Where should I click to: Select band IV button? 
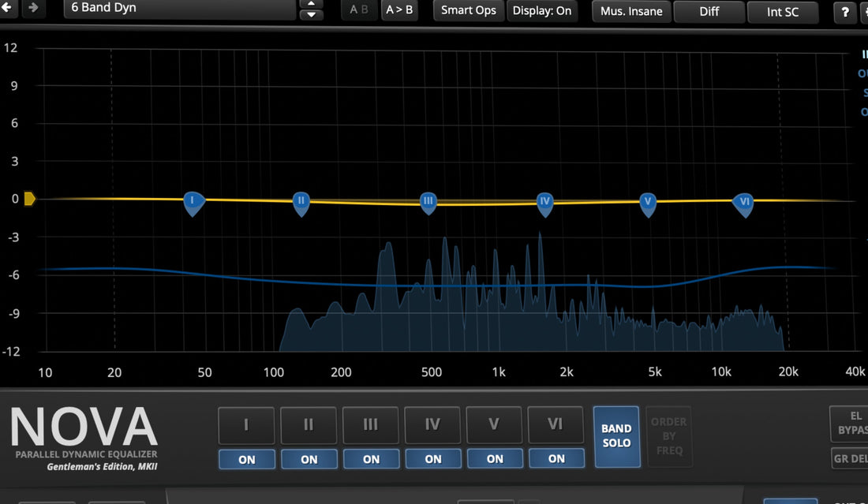point(432,425)
